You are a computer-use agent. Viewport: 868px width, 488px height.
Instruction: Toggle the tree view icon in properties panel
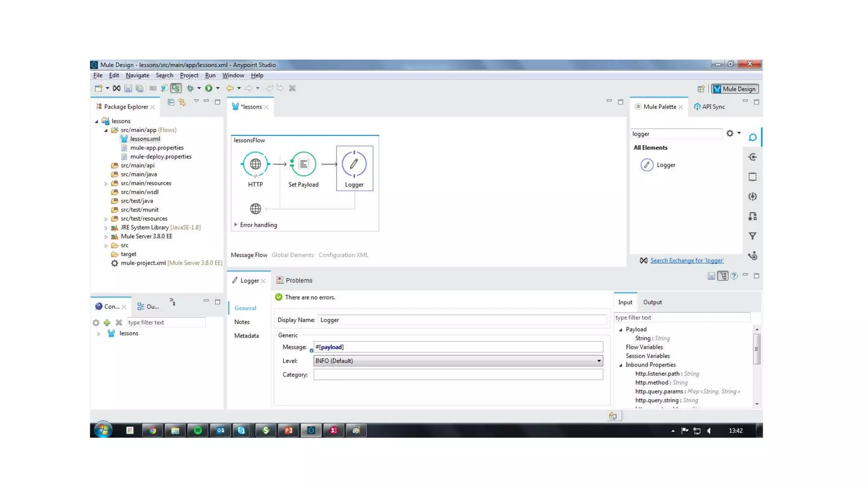click(723, 276)
